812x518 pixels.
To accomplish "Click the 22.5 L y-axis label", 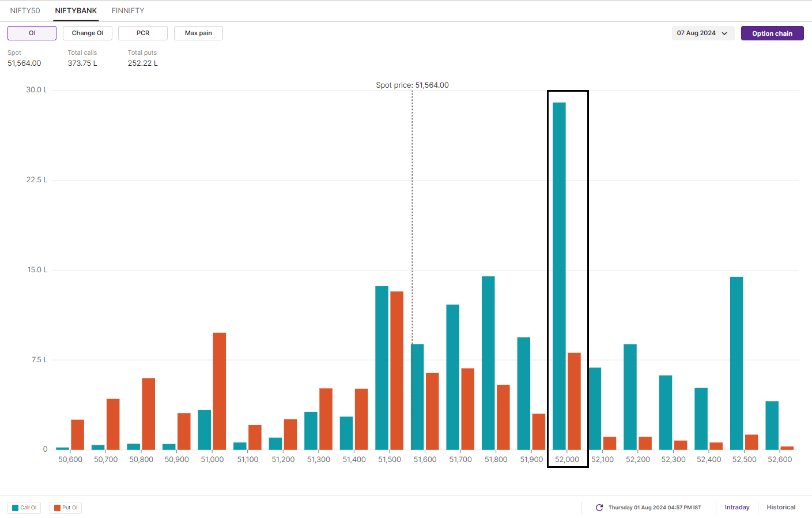I will pyautogui.click(x=37, y=180).
